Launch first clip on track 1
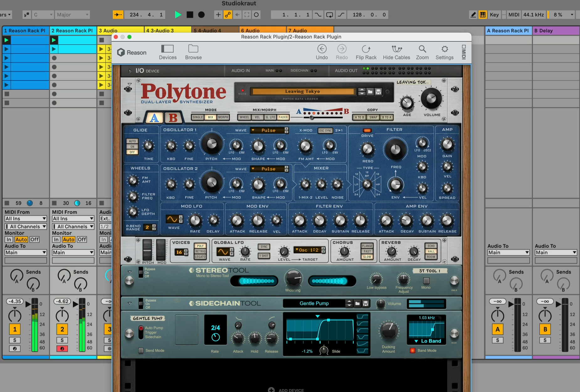 tap(6, 40)
